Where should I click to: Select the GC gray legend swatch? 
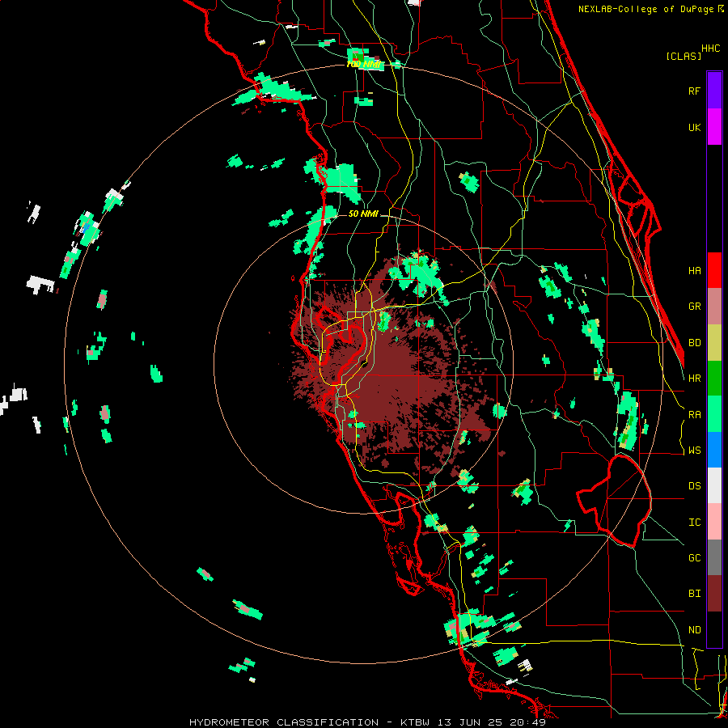pyautogui.click(x=714, y=557)
